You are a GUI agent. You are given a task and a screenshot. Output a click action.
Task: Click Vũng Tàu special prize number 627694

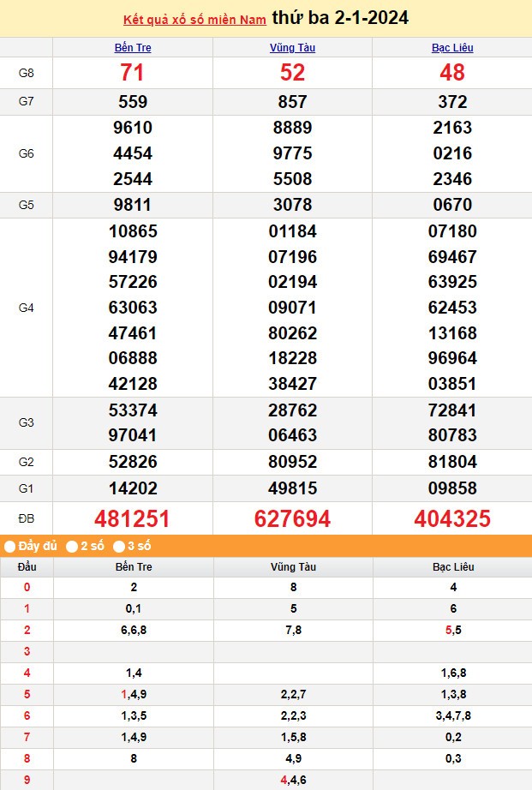[292, 518]
